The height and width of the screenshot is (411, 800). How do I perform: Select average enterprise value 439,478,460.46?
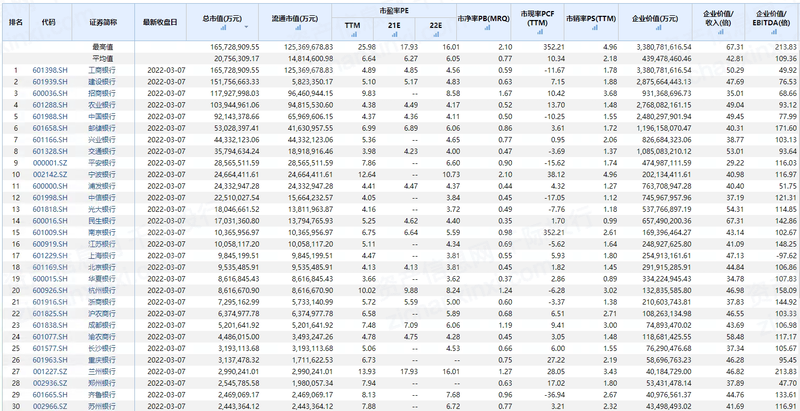(x=666, y=59)
